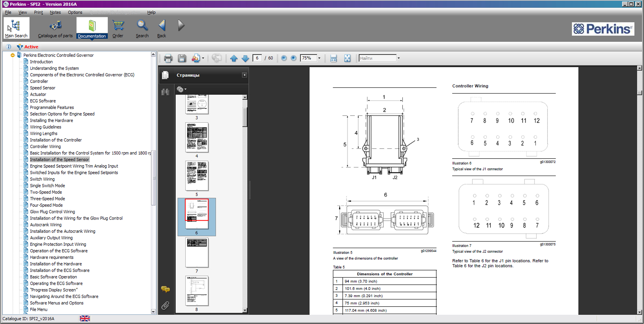The image size is (644, 324).
Task: Click the page number input field
Action: click(x=257, y=58)
